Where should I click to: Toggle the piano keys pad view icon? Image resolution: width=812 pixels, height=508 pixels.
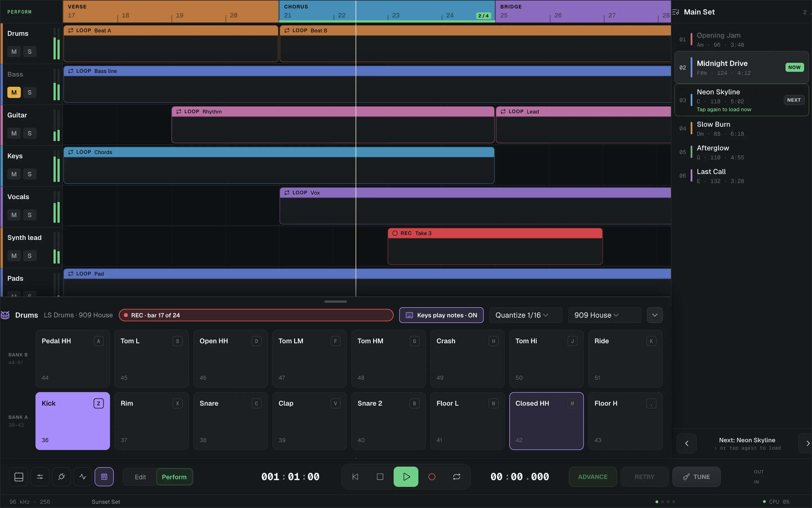coord(104,477)
